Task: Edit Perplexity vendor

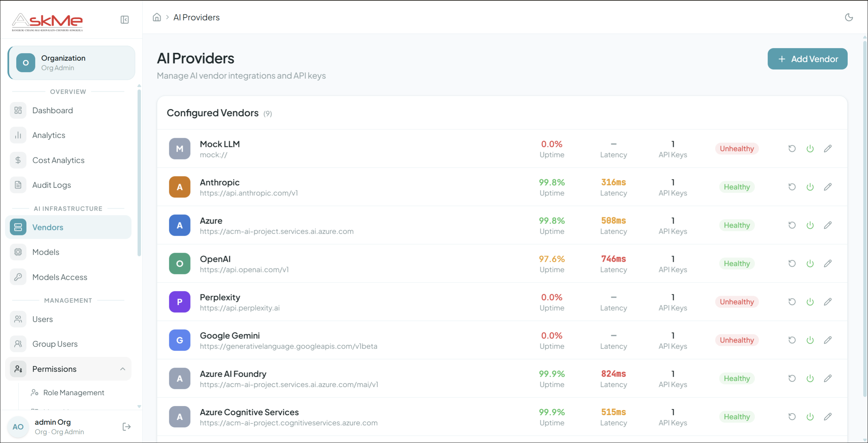Action: pyautogui.click(x=828, y=302)
